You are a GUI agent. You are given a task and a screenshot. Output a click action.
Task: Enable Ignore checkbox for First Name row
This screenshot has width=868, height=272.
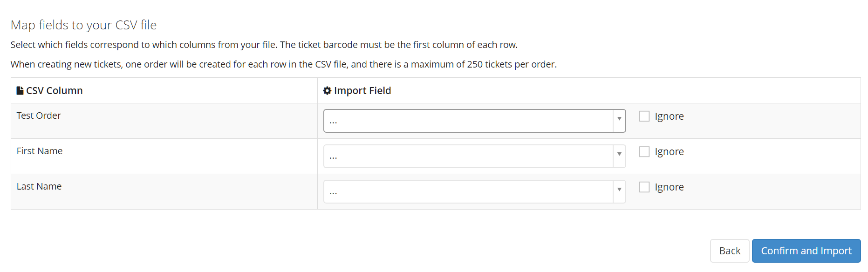(644, 151)
